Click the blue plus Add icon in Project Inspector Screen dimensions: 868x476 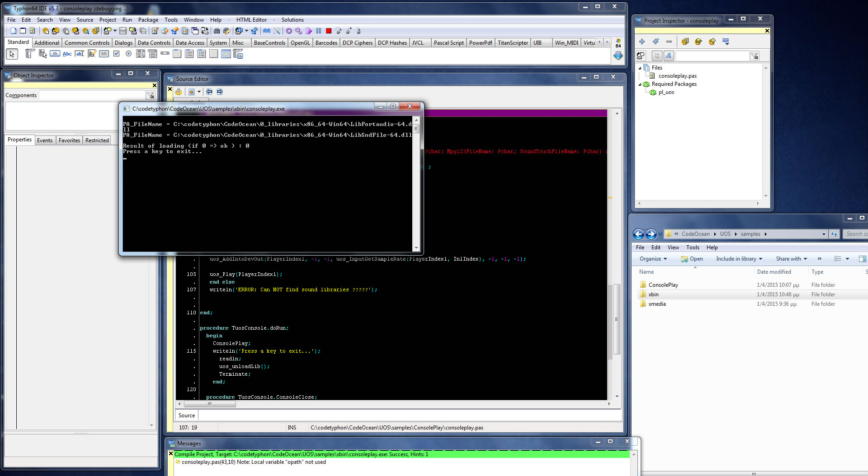pos(642,42)
